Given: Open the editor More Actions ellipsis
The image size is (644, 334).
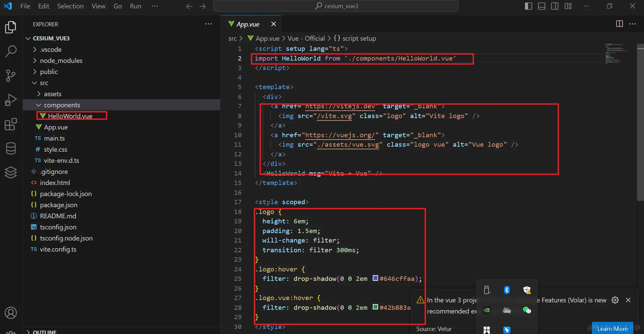Looking at the screenshot, I should point(633,24).
